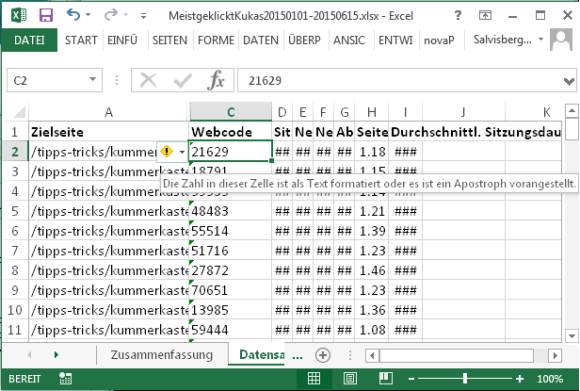
Task: Select cell containing 48483
Action: pyautogui.click(x=231, y=211)
